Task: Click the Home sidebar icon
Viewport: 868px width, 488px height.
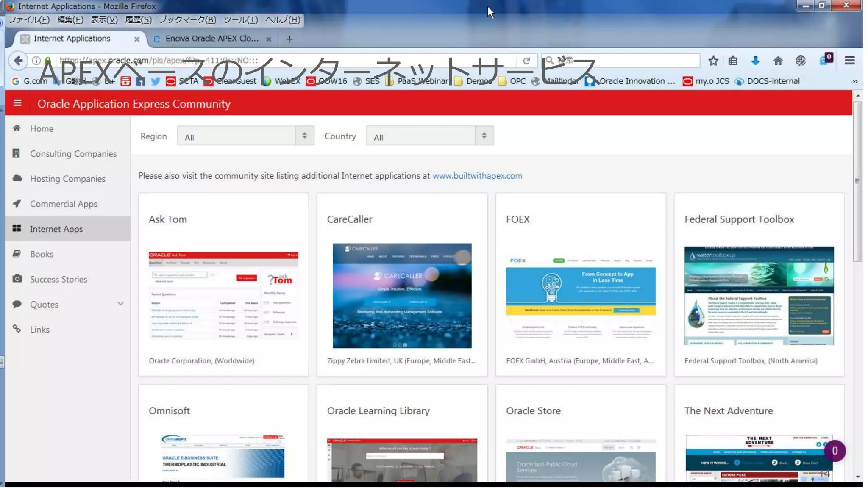Action: (17, 128)
